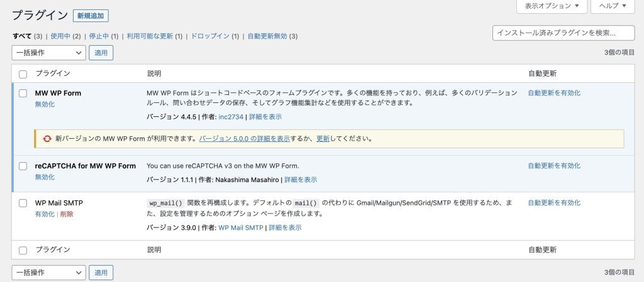Viewport: 644px width, 282px height.
Task: Delete WP Mail SMTP via 削除
Action: pos(67,214)
